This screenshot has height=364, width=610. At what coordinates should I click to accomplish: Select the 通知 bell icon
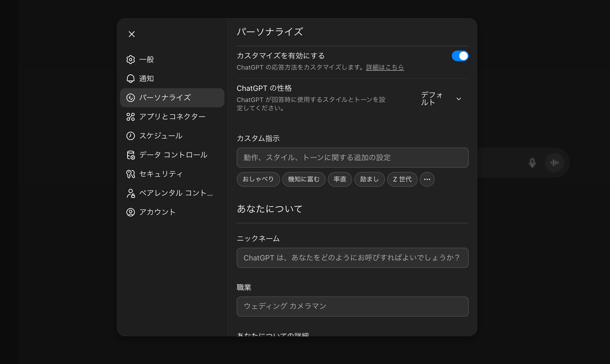tap(132, 78)
